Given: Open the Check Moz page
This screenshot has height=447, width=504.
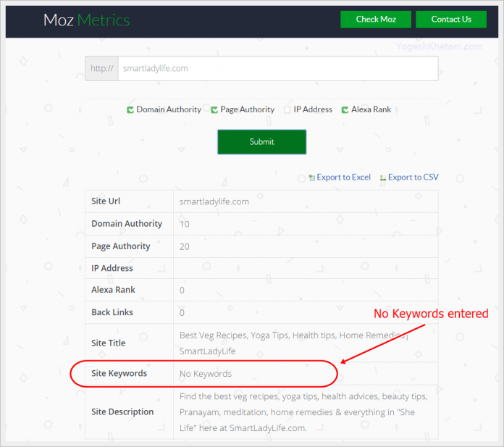Looking at the screenshot, I should 376,20.
